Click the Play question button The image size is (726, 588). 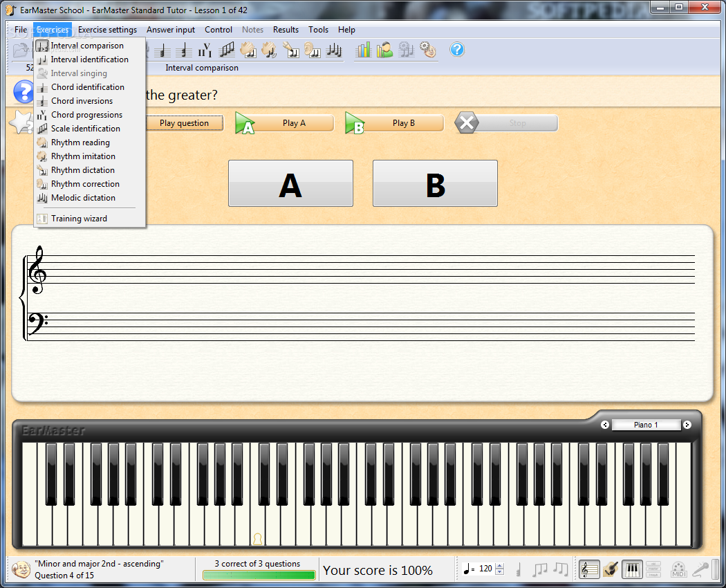pos(185,123)
